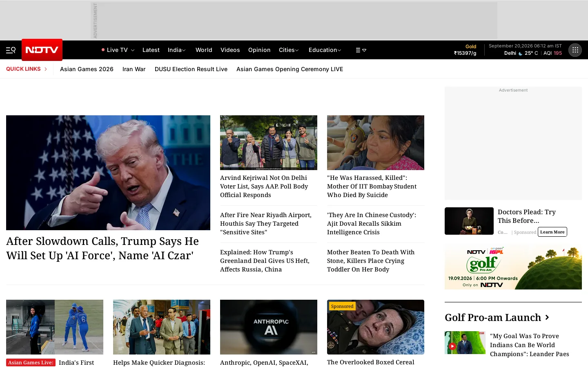Click the Gold price ticker
This screenshot has width=588, height=368.
[x=465, y=50]
